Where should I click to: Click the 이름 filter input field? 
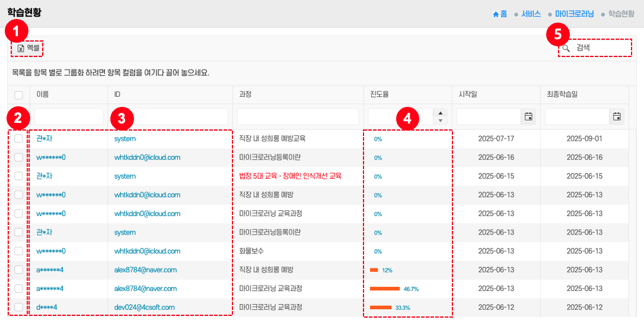pyautogui.click(x=69, y=116)
